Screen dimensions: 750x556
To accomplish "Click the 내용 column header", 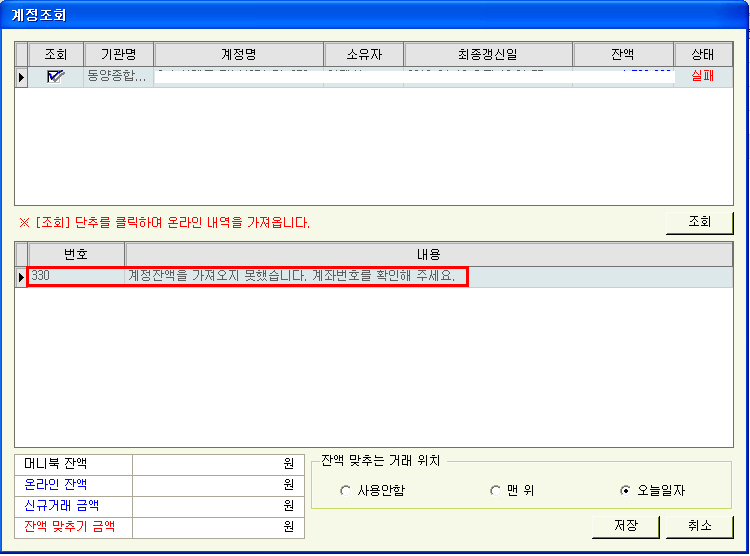I will click(x=428, y=254).
